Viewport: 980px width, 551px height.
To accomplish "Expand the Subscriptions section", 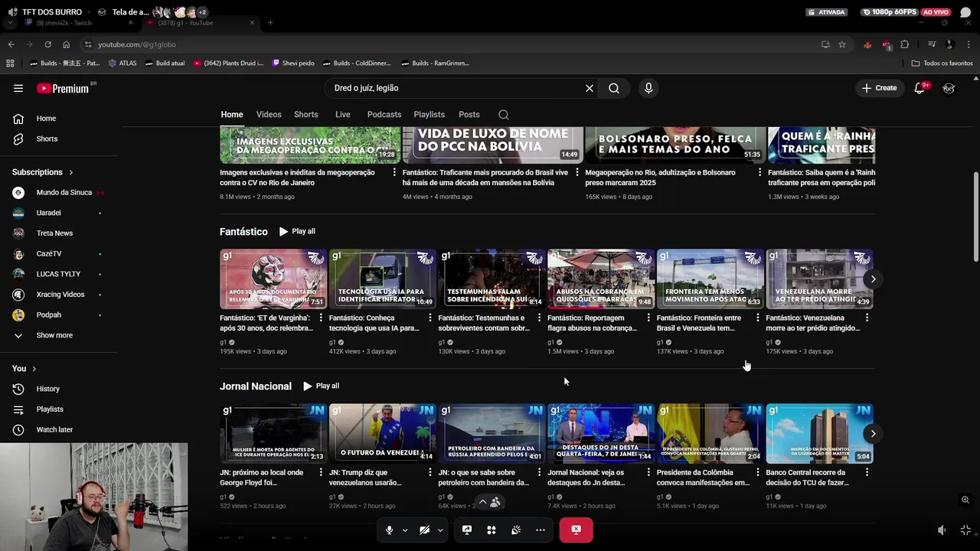I will coord(43,172).
